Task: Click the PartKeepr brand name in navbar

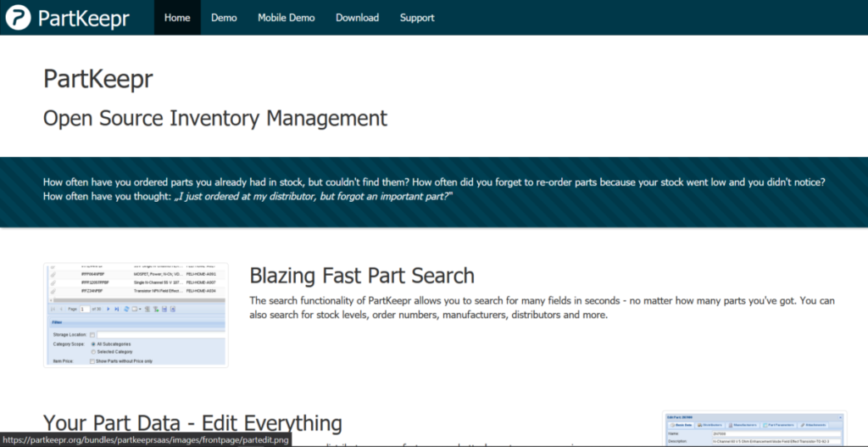Action: (84, 18)
